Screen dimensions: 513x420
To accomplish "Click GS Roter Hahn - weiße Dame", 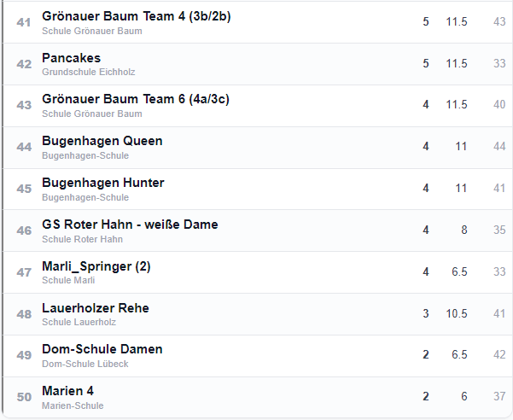I will pos(130,225).
